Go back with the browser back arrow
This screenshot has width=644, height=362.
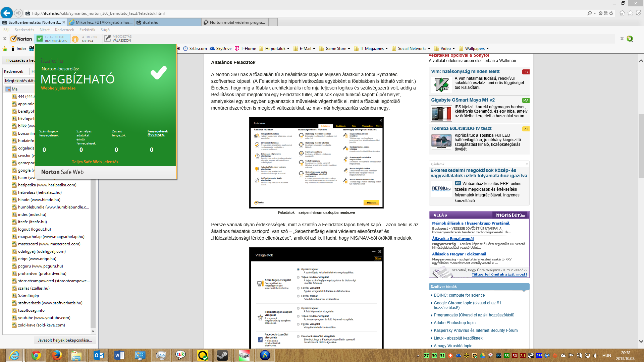(7, 13)
